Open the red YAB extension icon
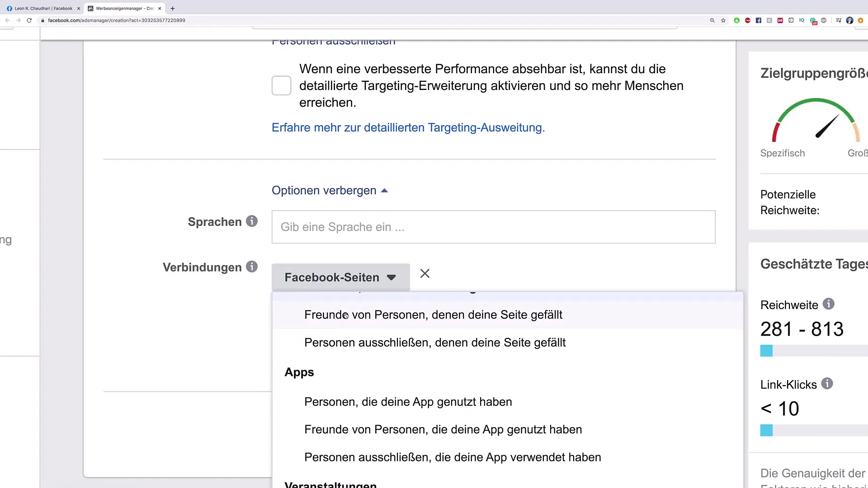868x488 pixels. point(748,20)
